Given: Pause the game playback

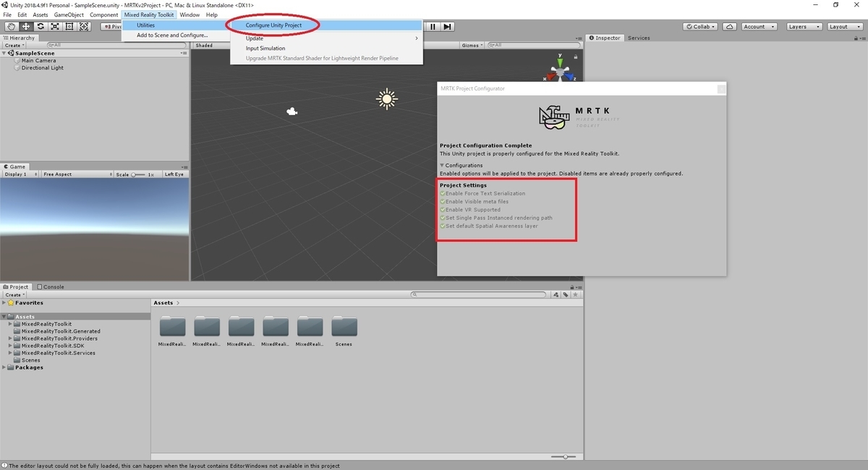Looking at the screenshot, I should [433, 27].
